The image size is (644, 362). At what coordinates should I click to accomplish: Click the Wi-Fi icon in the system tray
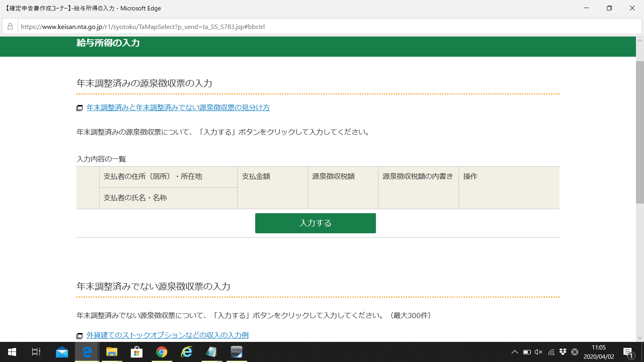[551, 352]
